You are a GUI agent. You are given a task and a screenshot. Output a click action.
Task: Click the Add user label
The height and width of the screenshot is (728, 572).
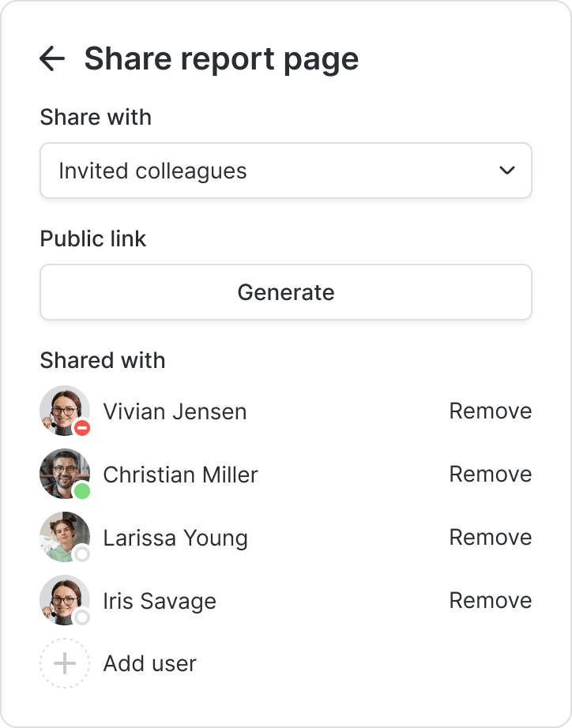tap(150, 664)
